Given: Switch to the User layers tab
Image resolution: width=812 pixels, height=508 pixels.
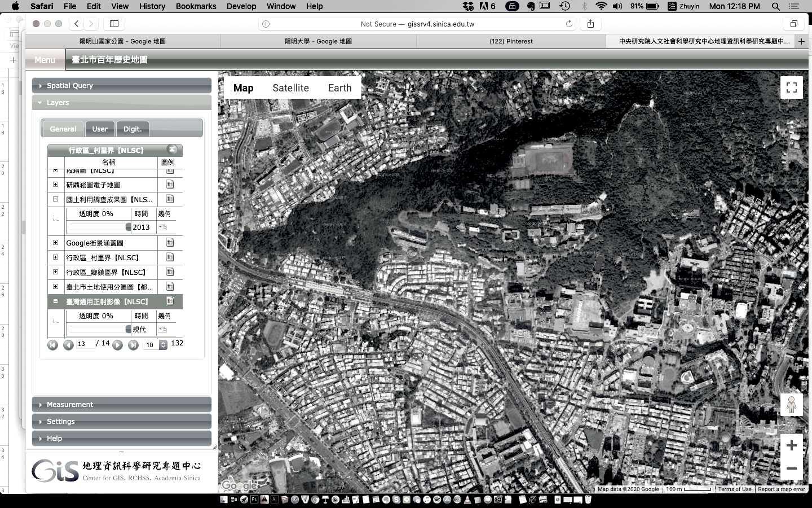Looking at the screenshot, I should pyautogui.click(x=100, y=129).
